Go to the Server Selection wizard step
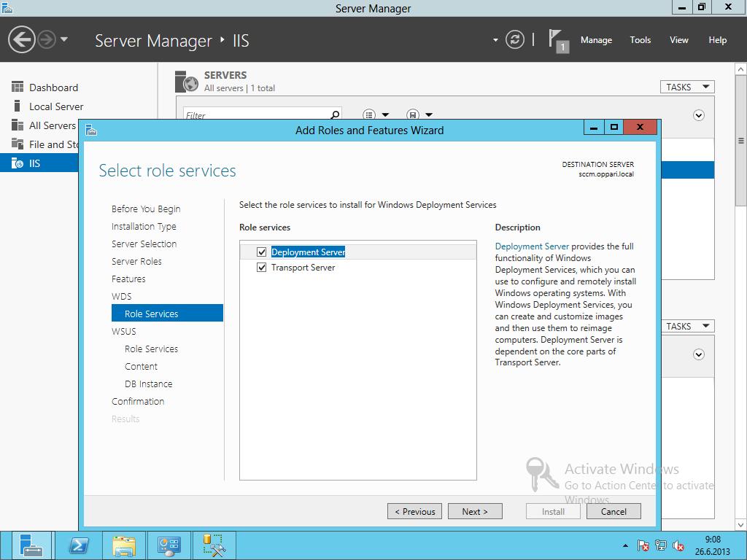The width and height of the screenshot is (747, 560). (x=144, y=244)
